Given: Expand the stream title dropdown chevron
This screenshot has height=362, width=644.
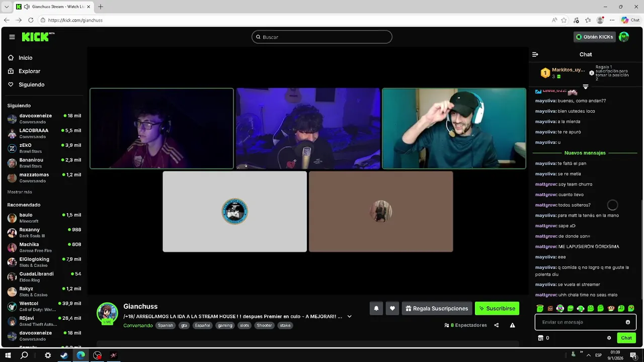Looking at the screenshot, I should point(350,316).
